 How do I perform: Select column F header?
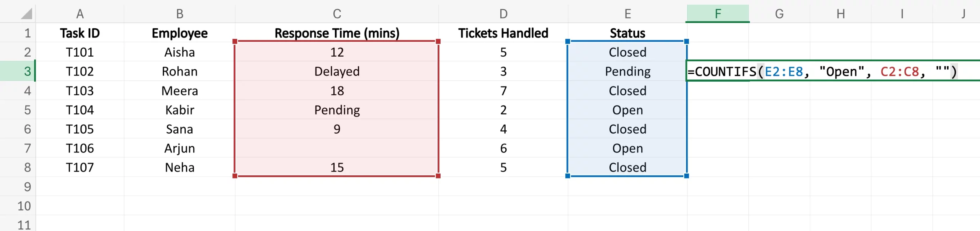[717, 14]
